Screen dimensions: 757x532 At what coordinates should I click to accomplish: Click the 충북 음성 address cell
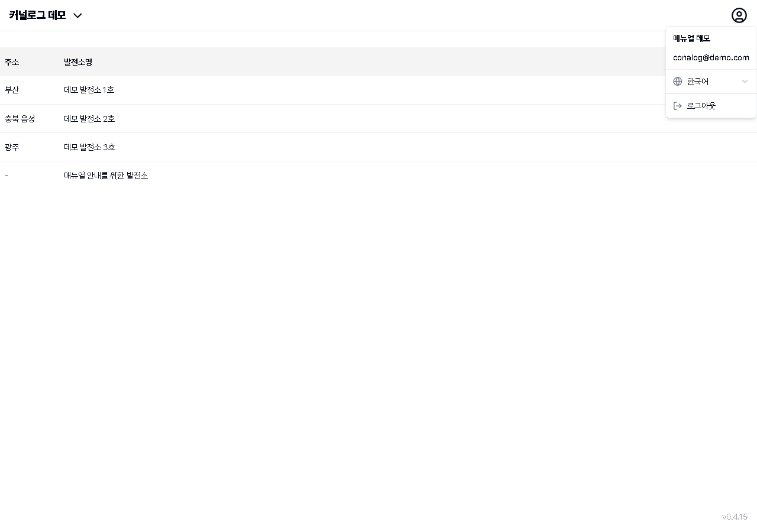(x=20, y=119)
